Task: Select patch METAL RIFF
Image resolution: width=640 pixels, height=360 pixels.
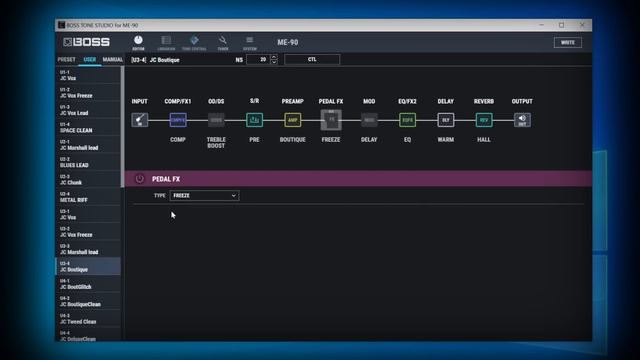Action: coord(88,197)
